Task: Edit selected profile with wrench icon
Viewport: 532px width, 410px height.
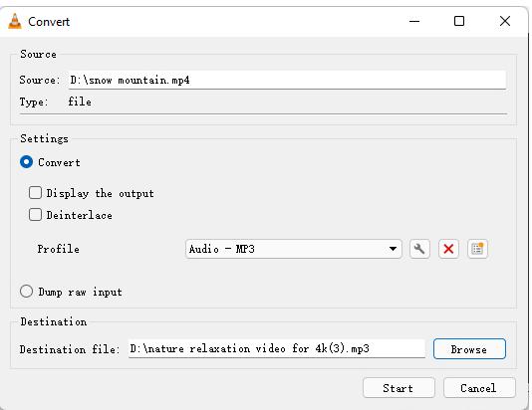Action: (x=419, y=249)
